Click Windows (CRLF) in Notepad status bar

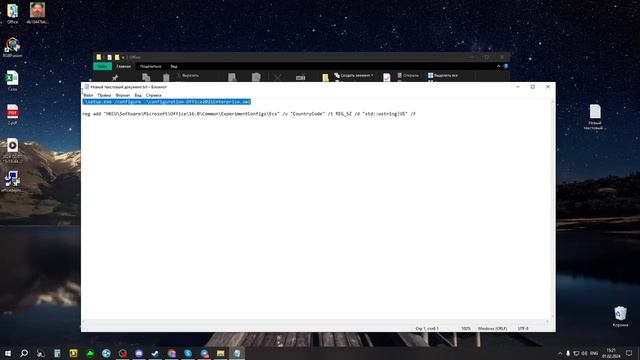click(492, 329)
